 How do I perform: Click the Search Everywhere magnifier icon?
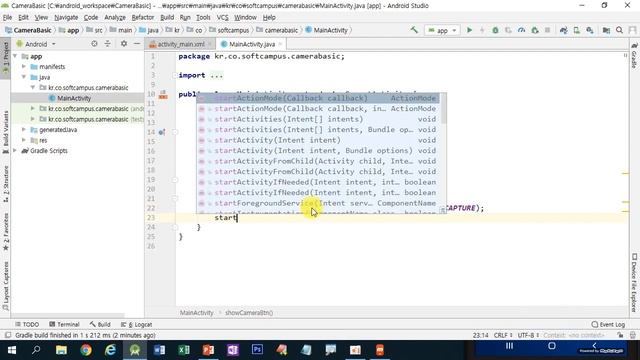pos(620,30)
